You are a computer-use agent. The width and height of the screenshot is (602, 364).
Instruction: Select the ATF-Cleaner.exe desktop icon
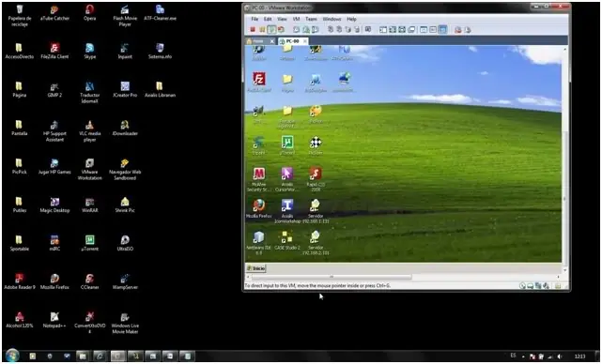(x=160, y=12)
